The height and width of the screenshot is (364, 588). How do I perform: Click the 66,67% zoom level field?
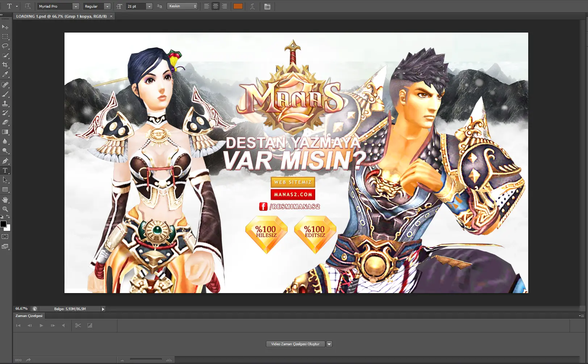(22, 309)
